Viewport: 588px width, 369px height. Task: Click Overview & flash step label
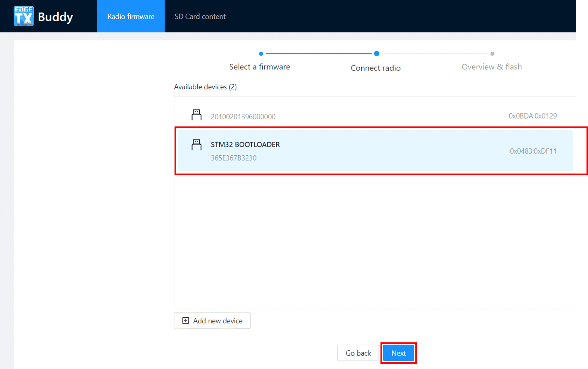(x=492, y=67)
